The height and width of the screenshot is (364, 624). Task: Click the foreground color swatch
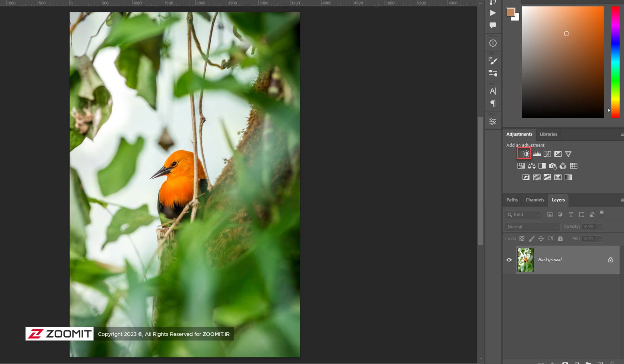pyautogui.click(x=510, y=12)
